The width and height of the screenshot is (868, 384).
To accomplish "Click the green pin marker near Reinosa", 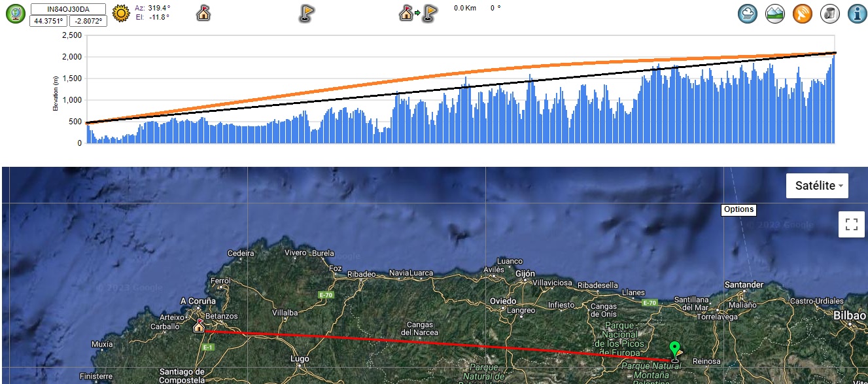I will [675, 349].
